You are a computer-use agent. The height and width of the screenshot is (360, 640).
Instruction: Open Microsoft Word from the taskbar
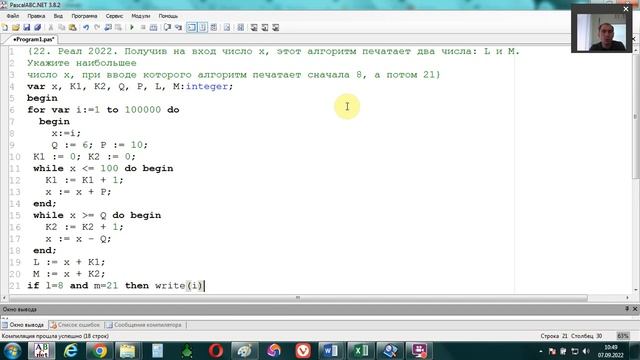pos(331,351)
